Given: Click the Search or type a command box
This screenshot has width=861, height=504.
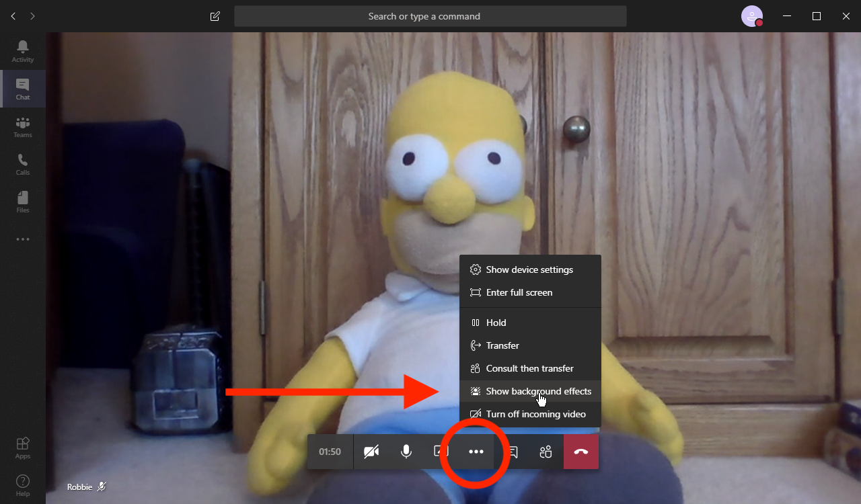Looking at the screenshot, I should pos(430,16).
